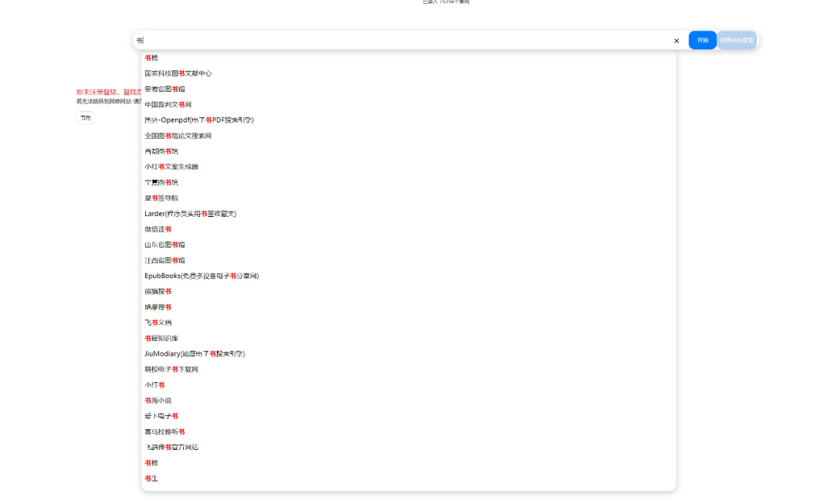Select 中国裁判文书网 suggestion
This screenshot has width=834, height=504.
[409, 105]
